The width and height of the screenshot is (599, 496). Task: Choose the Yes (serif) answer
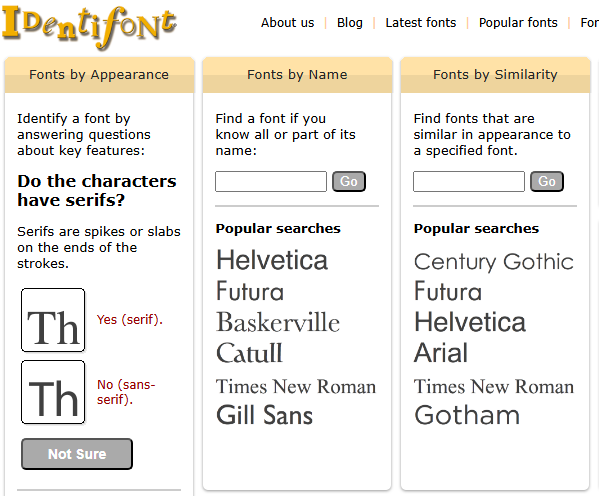[130, 319]
